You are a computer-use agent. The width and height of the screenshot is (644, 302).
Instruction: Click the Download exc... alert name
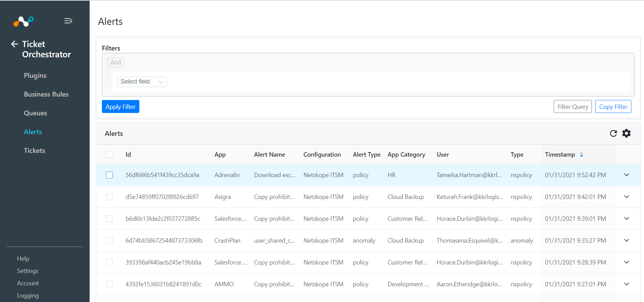click(275, 175)
